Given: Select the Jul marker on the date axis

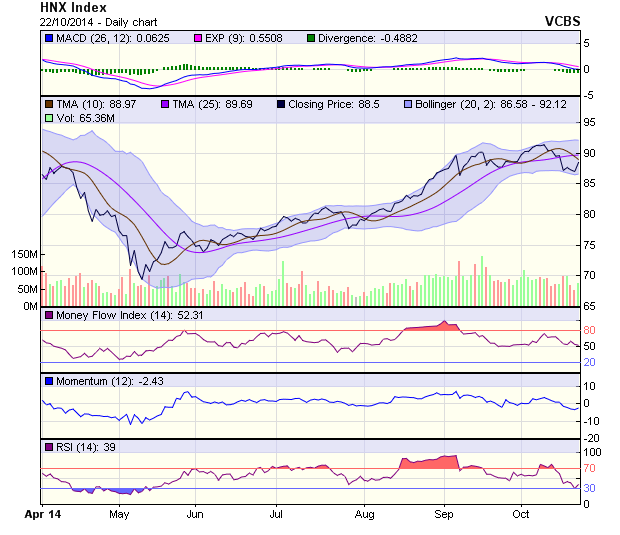Looking at the screenshot, I should (277, 514).
